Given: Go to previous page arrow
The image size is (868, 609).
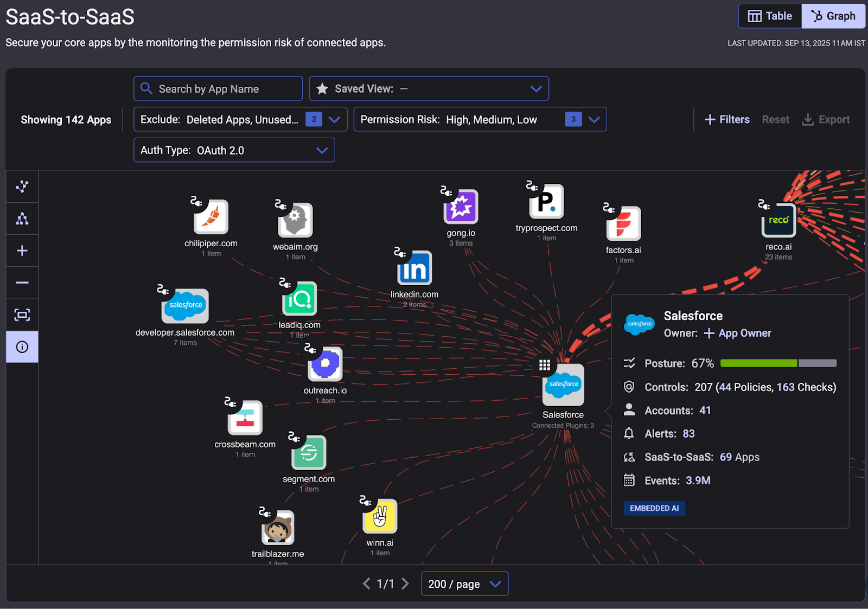Looking at the screenshot, I should coord(366,584).
